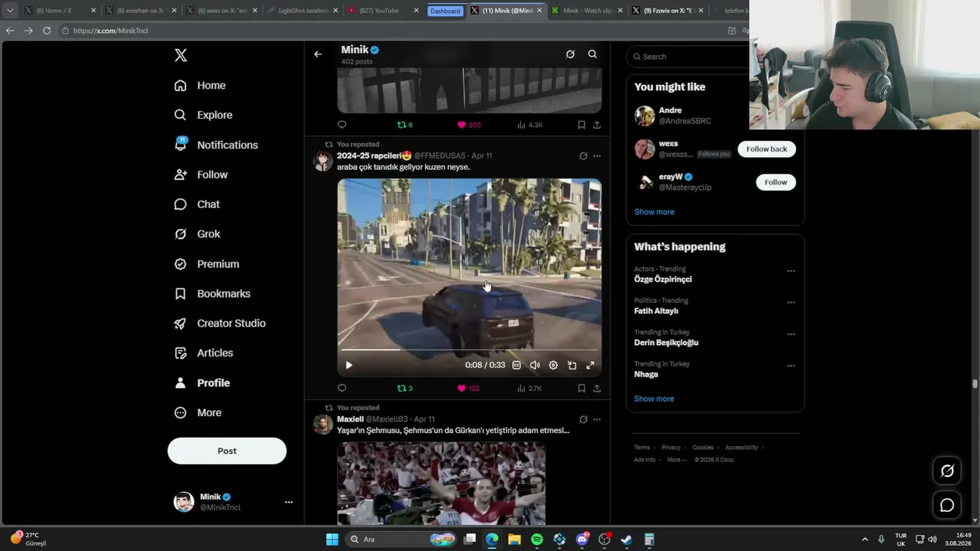View analytics of post with 2.7K views
This screenshot has width=980, height=551.
[x=529, y=389]
